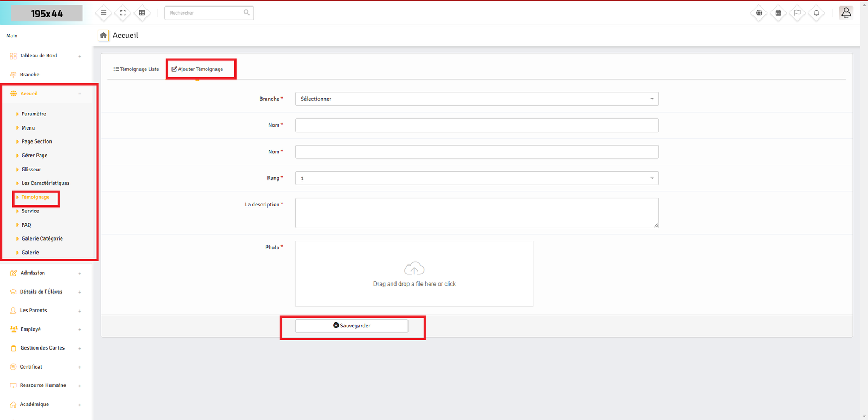Open the calendar icon in top right
The image size is (868, 420).
(778, 13)
